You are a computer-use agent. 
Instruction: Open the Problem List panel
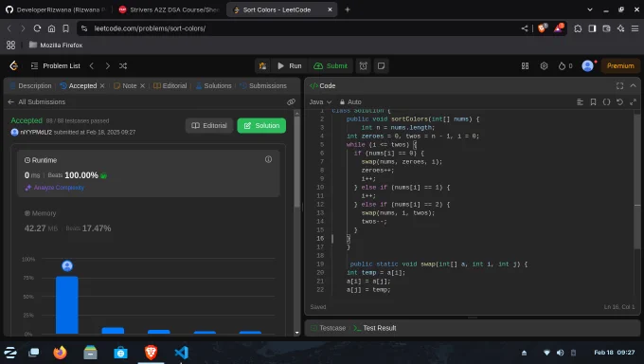pos(56,65)
